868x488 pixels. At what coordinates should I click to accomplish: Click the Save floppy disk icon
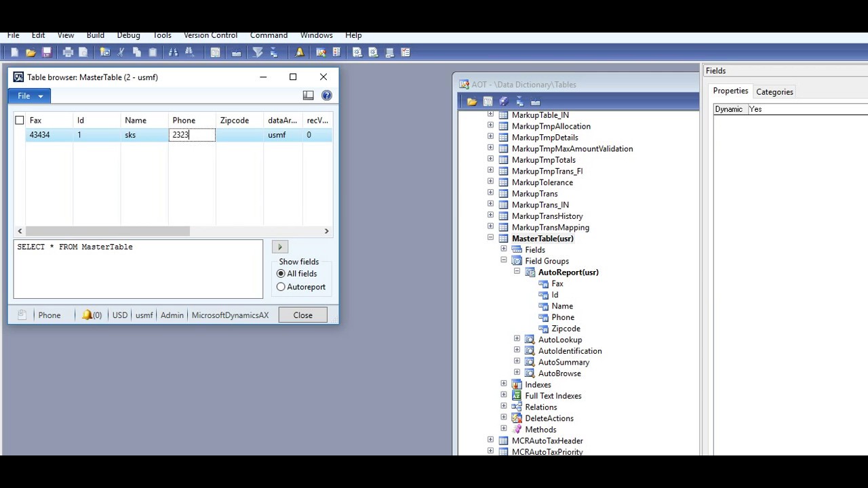pos(47,52)
